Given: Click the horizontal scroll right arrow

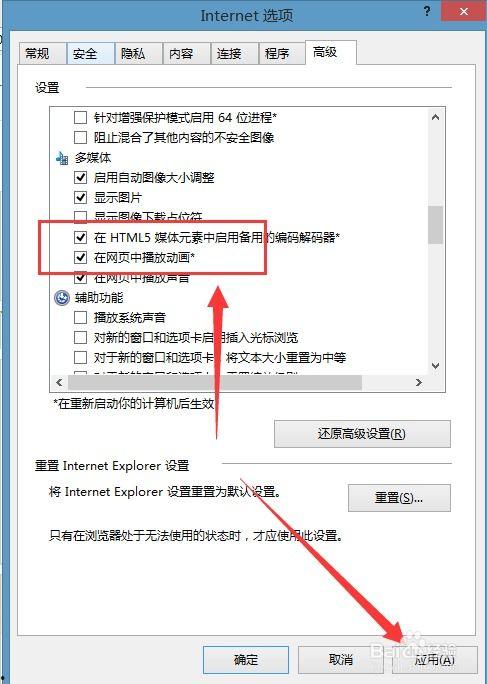Looking at the screenshot, I should 418,383.
